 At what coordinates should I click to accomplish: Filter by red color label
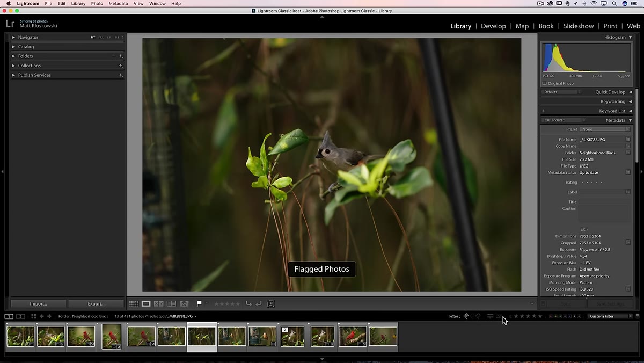point(551,316)
